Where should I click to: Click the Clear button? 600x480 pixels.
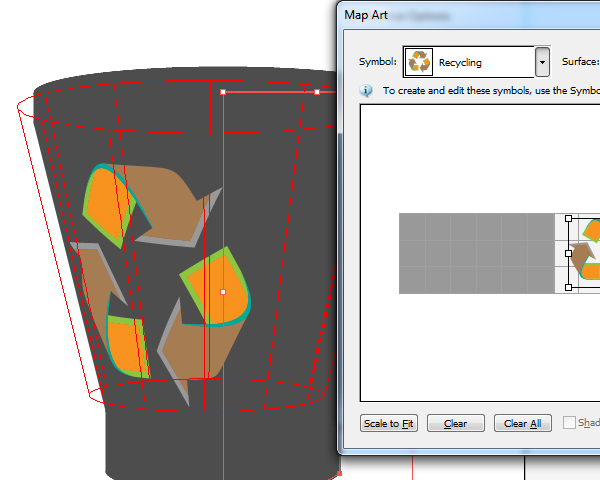455,423
